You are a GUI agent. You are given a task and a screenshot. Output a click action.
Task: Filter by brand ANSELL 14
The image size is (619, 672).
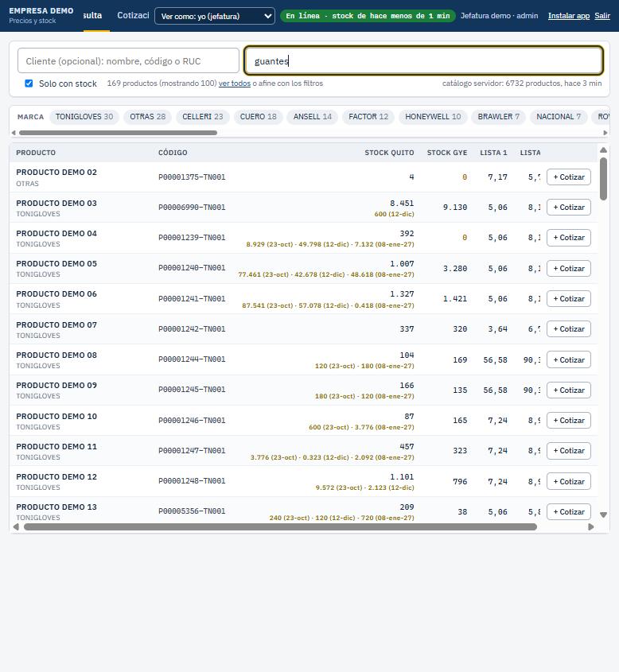[313, 117]
